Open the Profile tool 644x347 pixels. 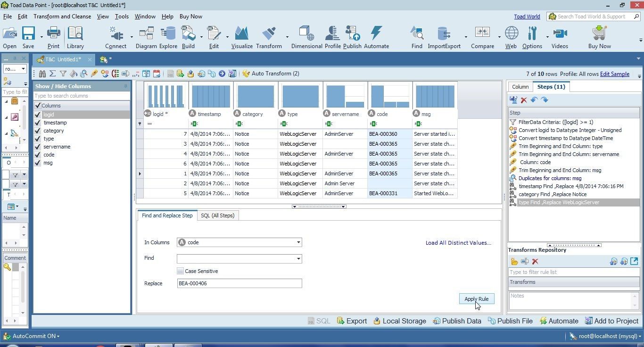[332, 38]
